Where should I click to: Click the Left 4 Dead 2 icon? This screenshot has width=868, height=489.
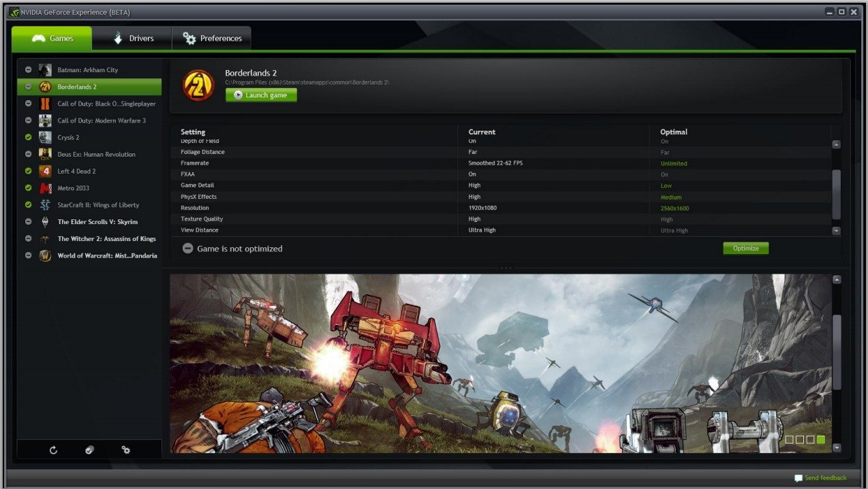click(45, 172)
